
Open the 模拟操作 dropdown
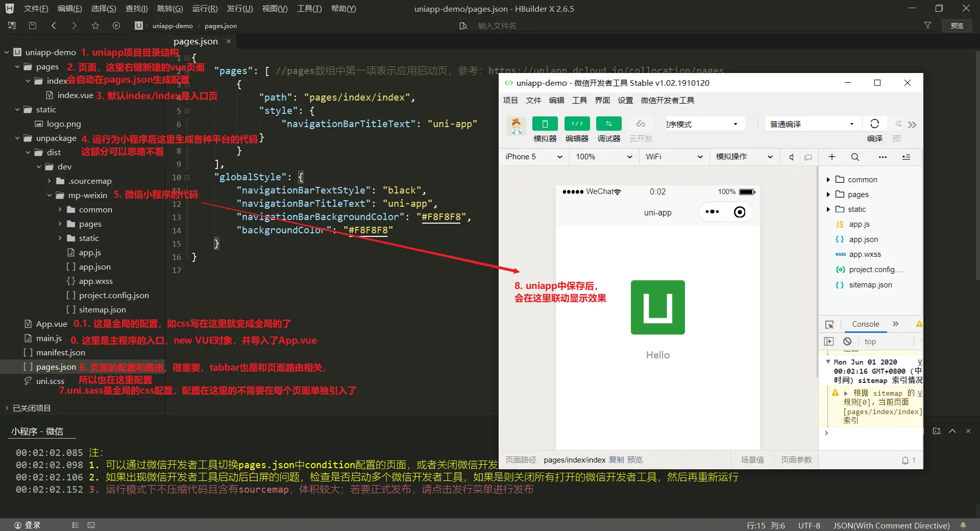click(x=744, y=157)
